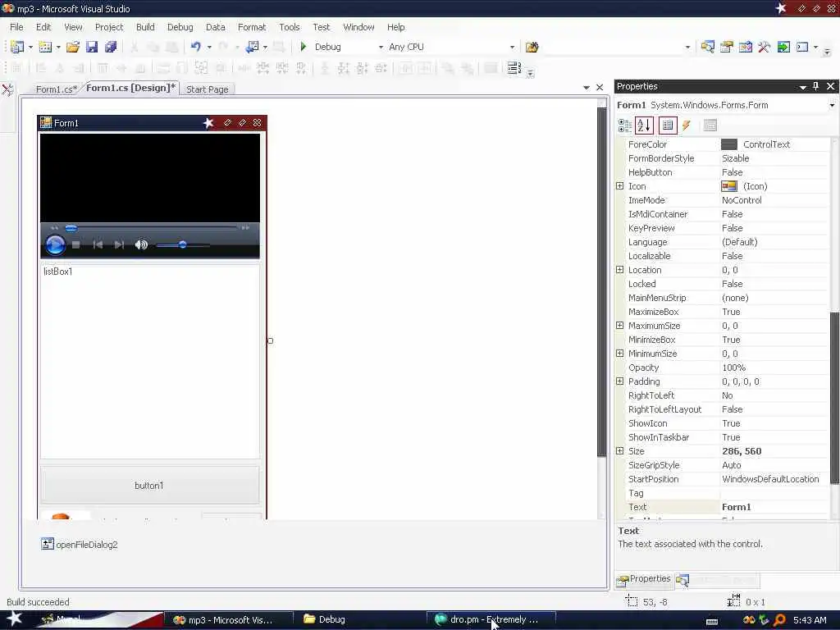Image resolution: width=840 pixels, height=630 pixels.
Task: Start debugging with the green play arrow
Action: coord(304,47)
